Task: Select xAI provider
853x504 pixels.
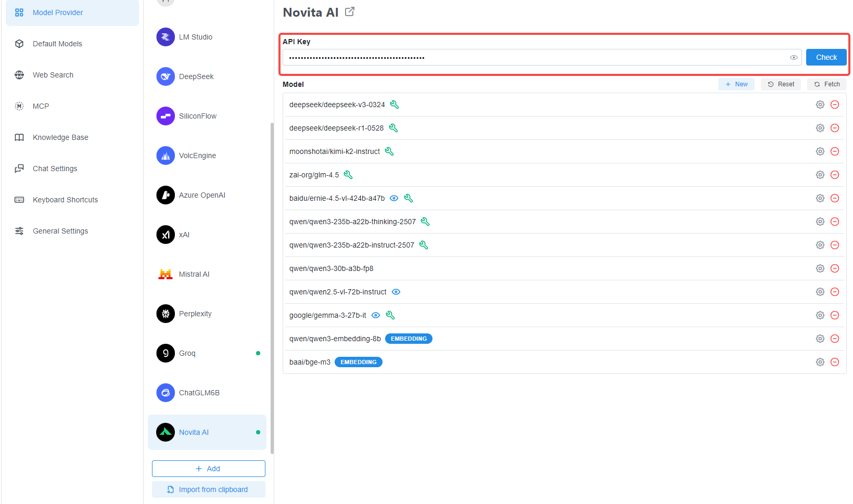Action: point(207,235)
